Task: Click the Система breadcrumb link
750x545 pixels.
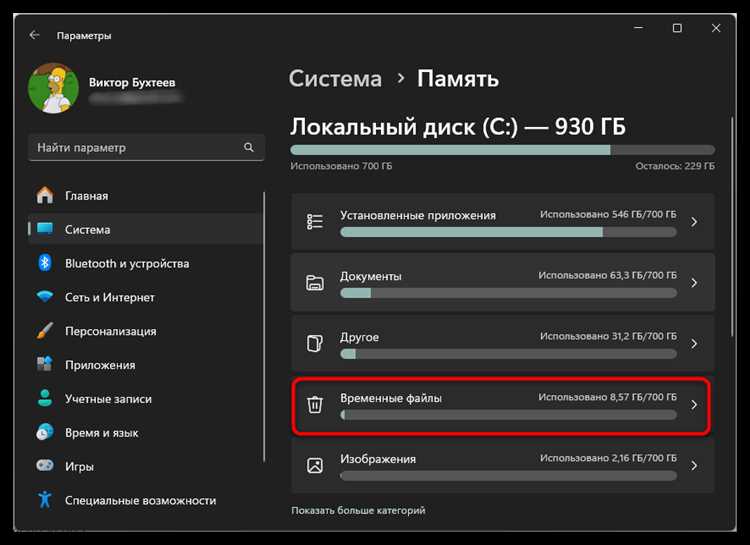Action: pyautogui.click(x=335, y=78)
